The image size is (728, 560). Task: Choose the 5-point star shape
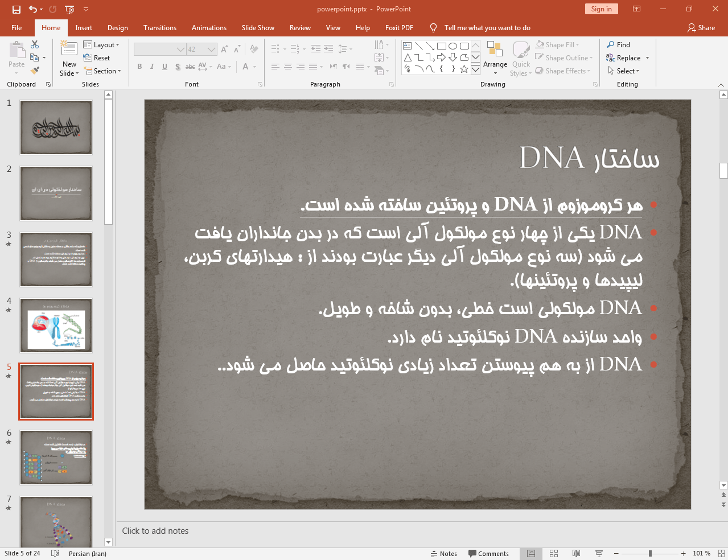pos(464,69)
